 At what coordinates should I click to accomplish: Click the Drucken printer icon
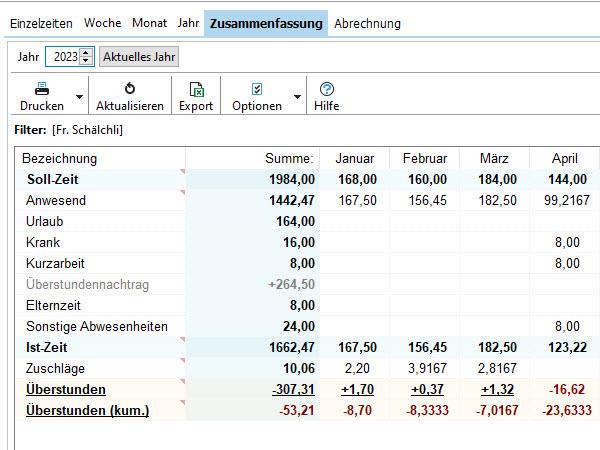tap(42, 88)
